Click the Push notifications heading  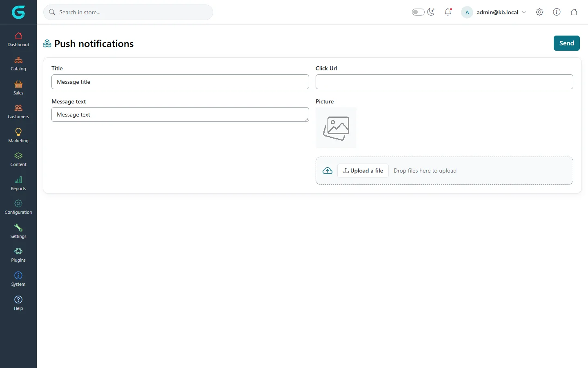click(94, 44)
